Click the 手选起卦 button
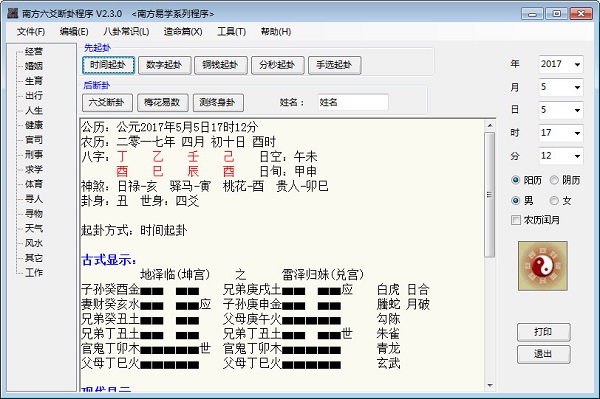The width and height of the screenshot is (600, 399). click(334, 65)
